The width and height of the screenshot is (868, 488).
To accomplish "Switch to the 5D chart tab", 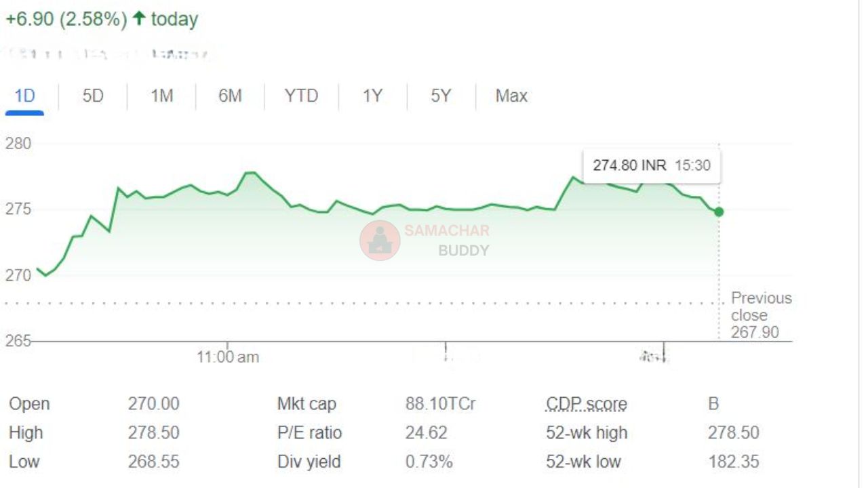I will point(93,96).
